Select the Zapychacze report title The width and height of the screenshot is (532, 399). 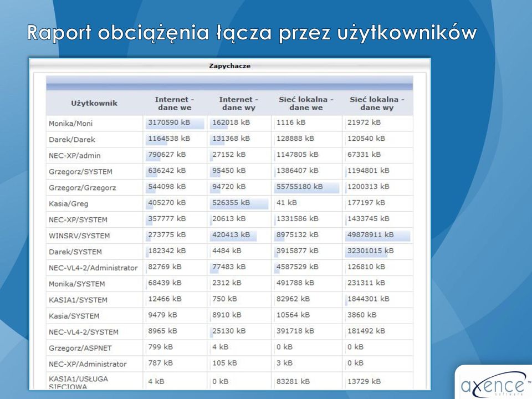(x=229, y=66)
